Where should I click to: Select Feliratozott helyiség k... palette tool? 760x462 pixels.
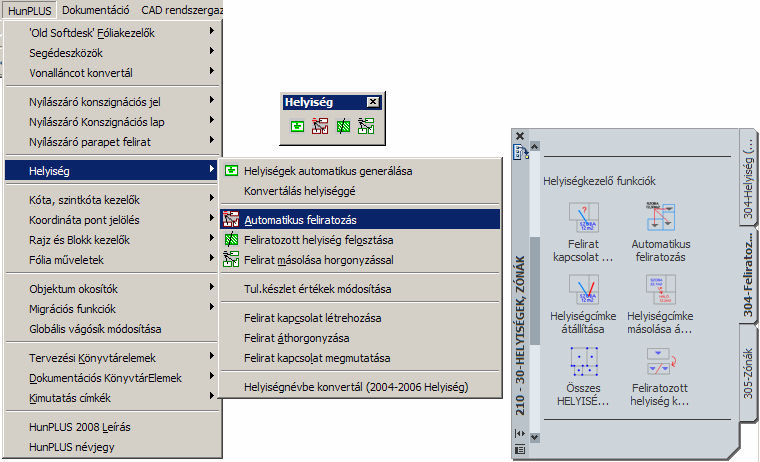[x=660, y=376]
